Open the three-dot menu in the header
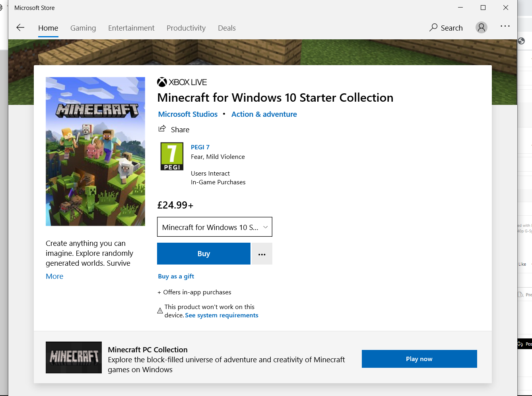Viewport: 532px width, 396px height. pos(505,26)
